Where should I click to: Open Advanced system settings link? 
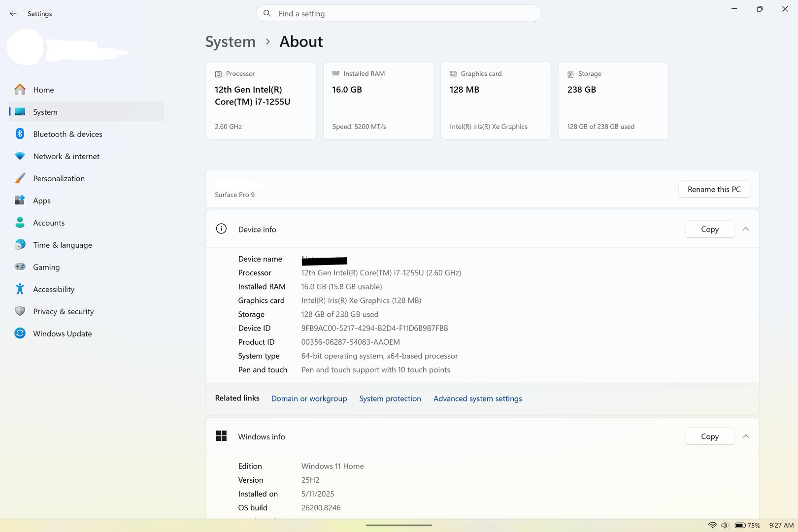tap(478, 399)
